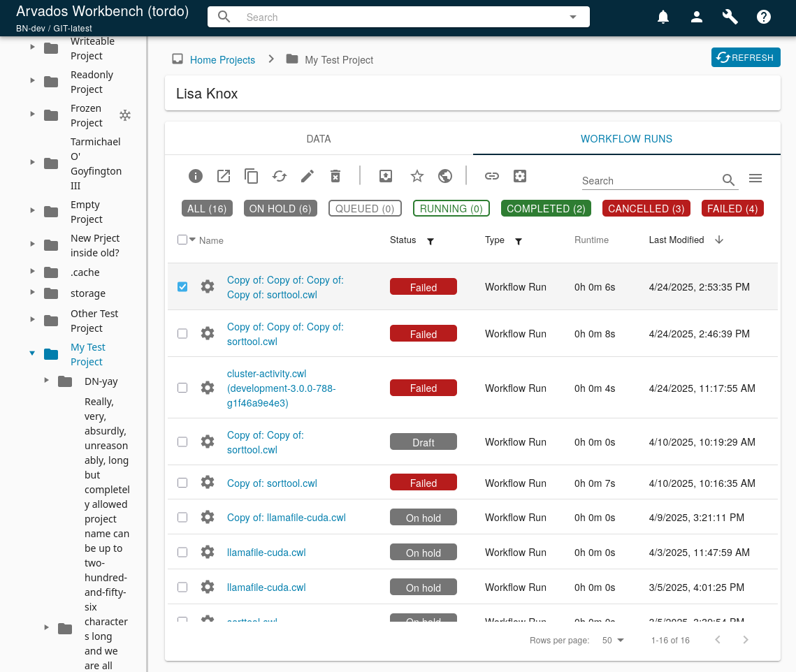Uncheck the first sorttool.cwl row checkbox
This screenshot has width=796, height=672.
182,287
